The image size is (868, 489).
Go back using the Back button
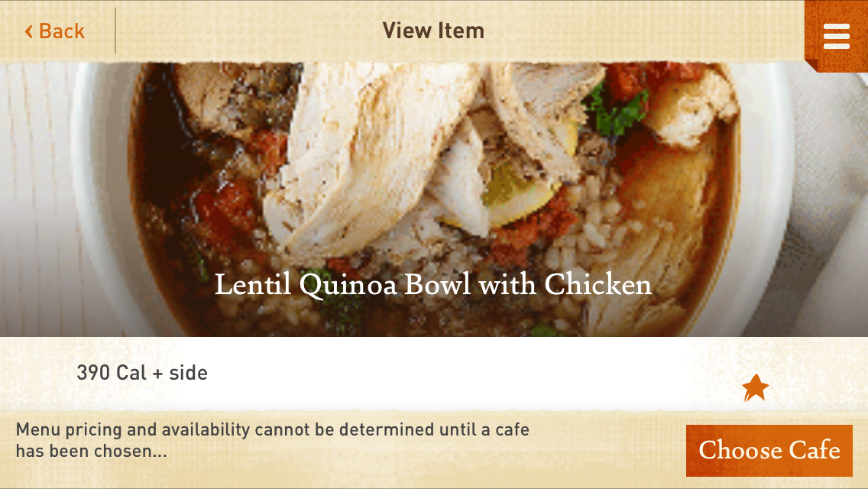(54, 31)
